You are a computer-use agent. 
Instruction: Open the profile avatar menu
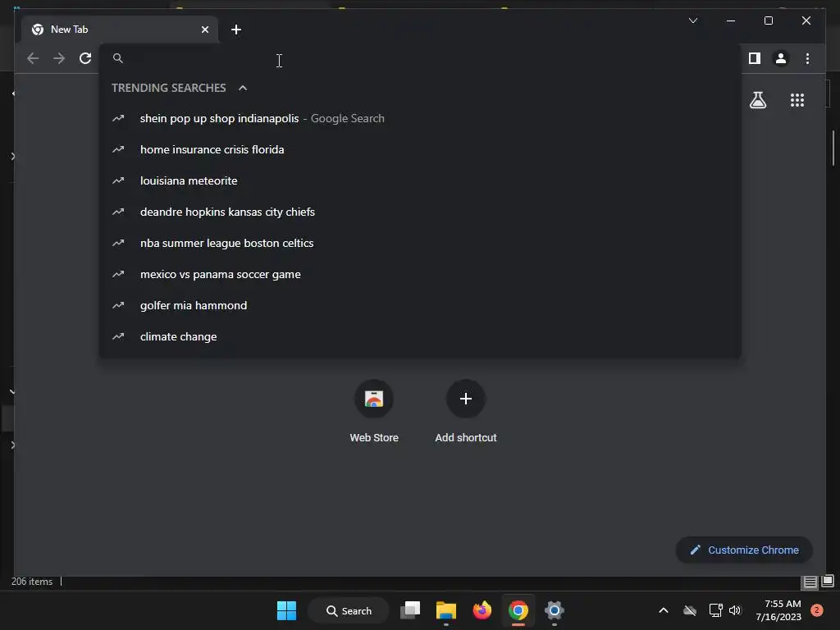781,58
